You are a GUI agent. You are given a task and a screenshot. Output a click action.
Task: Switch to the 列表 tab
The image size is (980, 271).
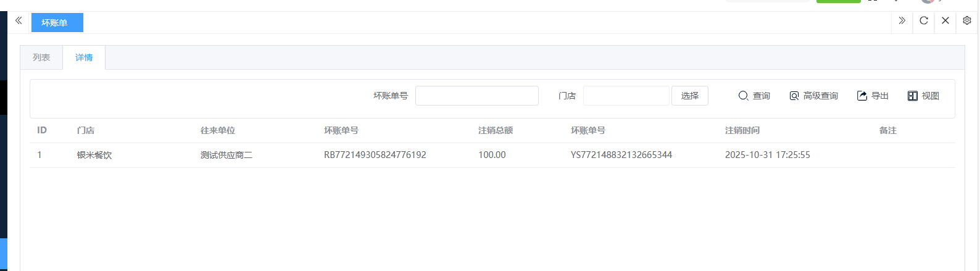point(41,57)
